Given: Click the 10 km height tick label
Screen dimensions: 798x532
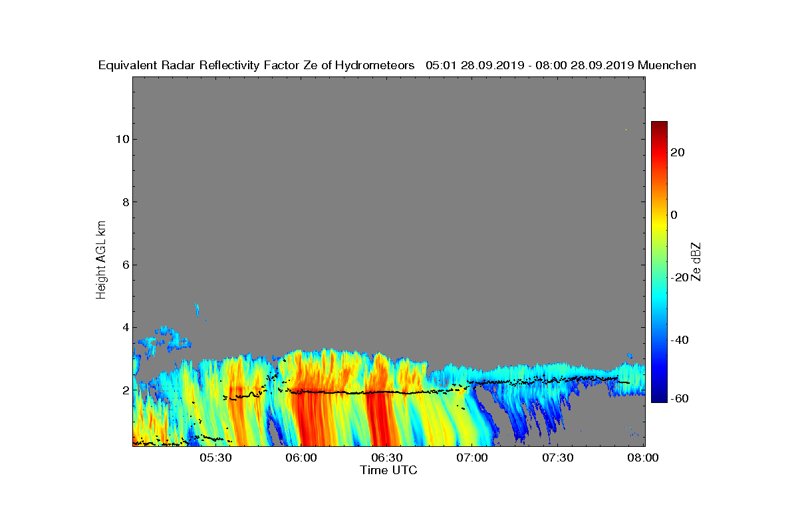Looking at the screenshot, I should click(x=122, y=139).
